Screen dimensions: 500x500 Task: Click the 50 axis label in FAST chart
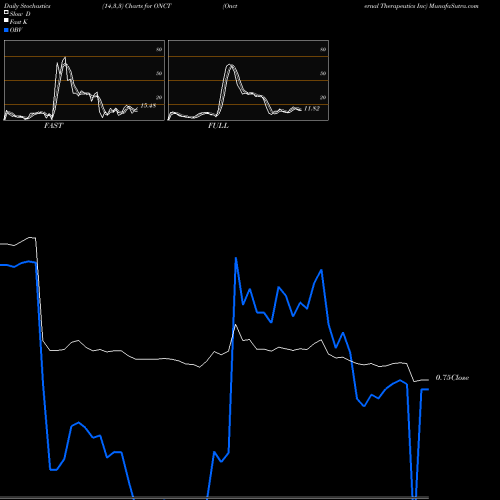tap(159, 73)
